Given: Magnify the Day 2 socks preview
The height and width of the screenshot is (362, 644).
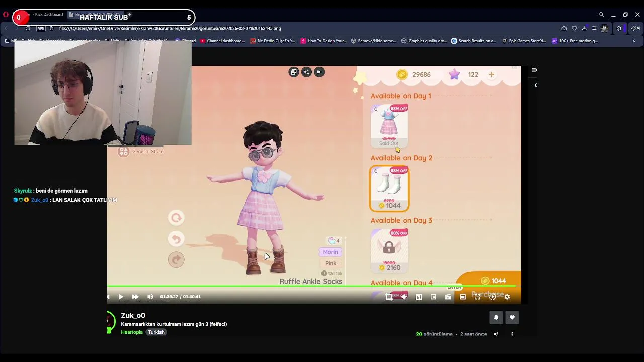Looking at the screenshot, I should (x=376, y=171).
